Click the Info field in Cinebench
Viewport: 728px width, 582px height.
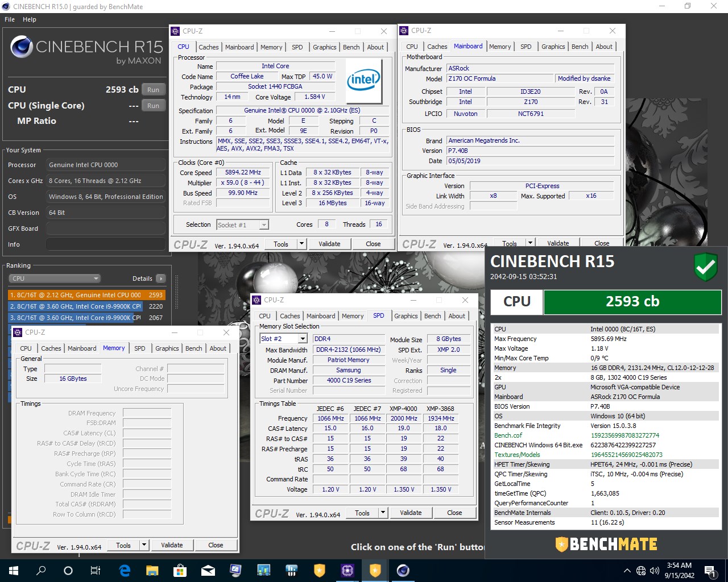coord(106,244)
